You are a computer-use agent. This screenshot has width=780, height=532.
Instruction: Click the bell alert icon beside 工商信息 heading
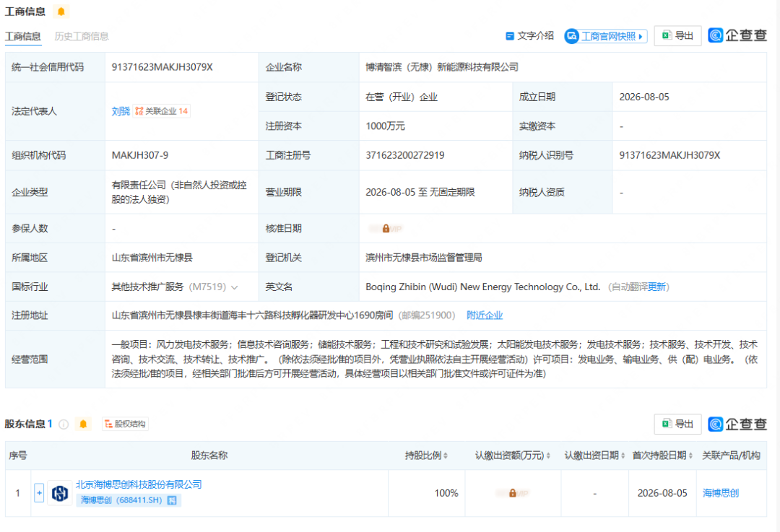[x=61, y=12]
